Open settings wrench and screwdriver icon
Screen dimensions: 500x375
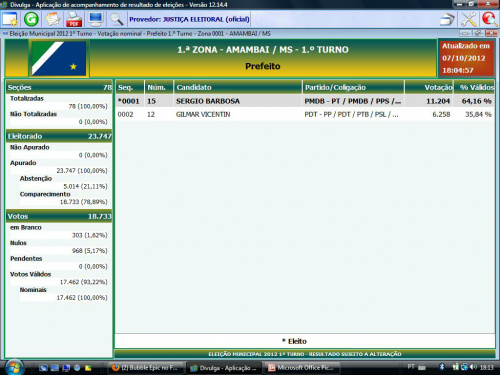tap(469, 19)
